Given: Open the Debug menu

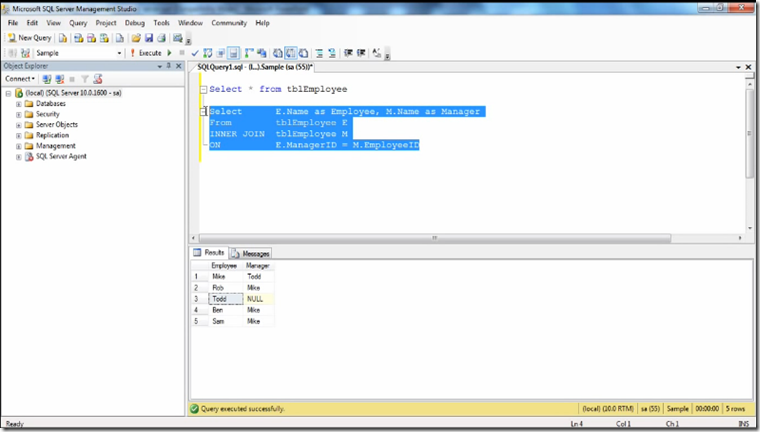Looking at the screenshot, I should point(135,23).
